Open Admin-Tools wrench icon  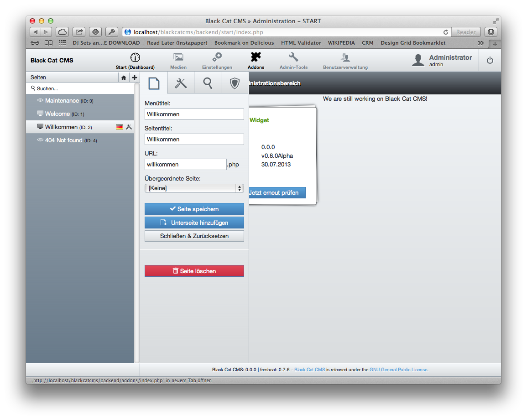(293, 57)
